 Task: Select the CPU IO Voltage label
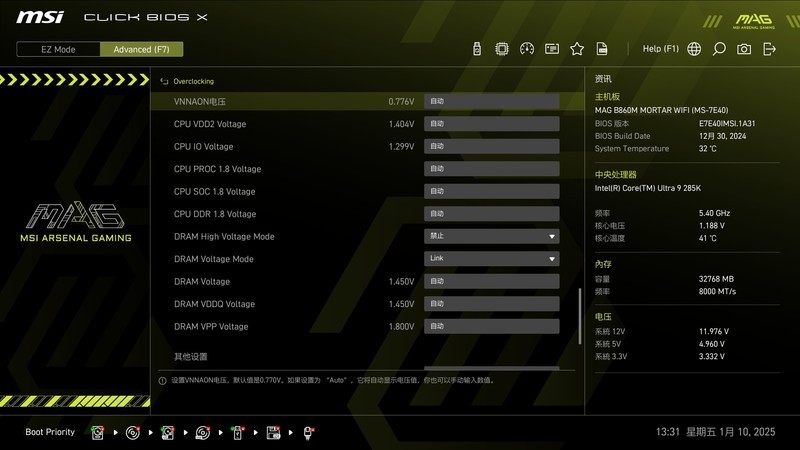(x=203, y=146)
